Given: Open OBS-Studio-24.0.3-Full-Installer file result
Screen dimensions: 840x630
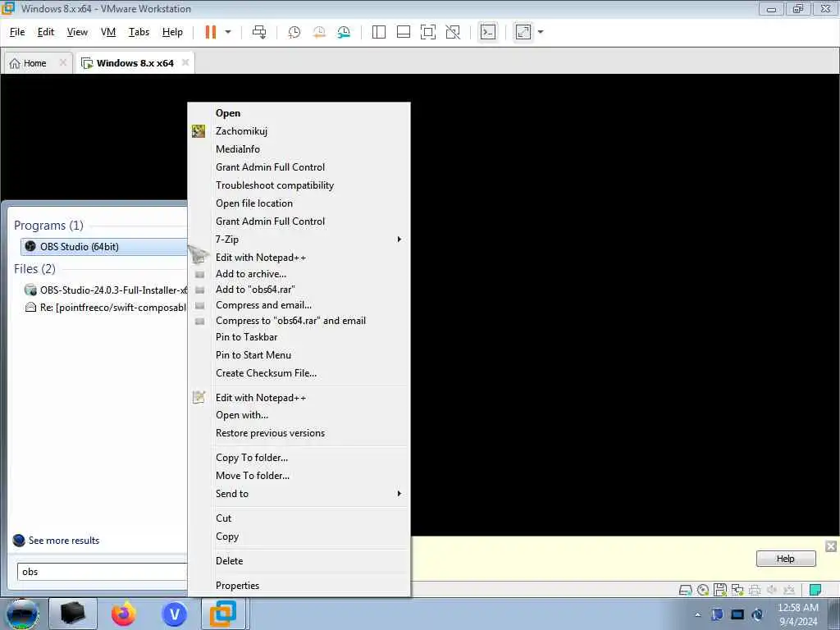Looking at the screenshot, I should [106, 290].
